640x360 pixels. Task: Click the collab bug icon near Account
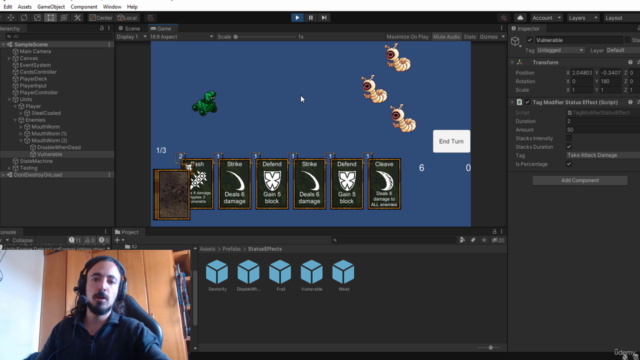[x=504, y=18]
